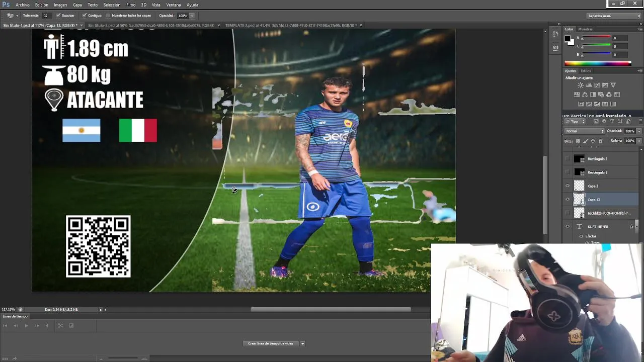The height and width of the screenshot is (362, 644).
Task: Add a Levels adjustment
Action: tap(589, 85)
